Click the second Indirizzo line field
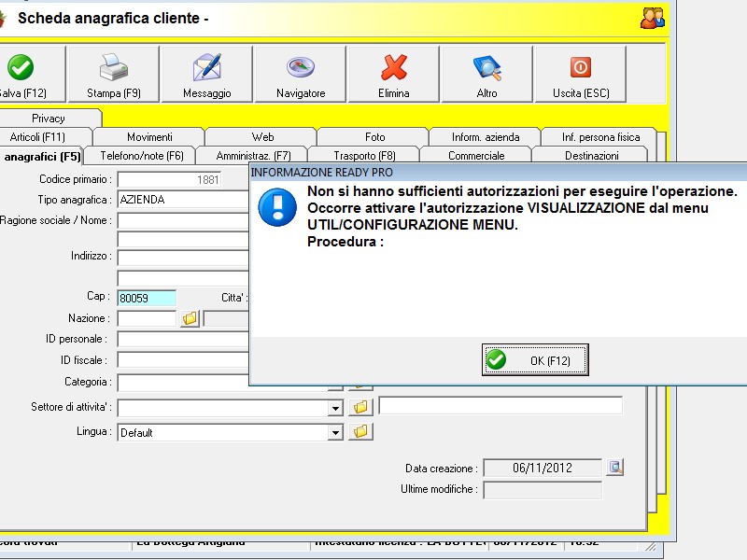The image size is (747, 560). click(183, 278)
